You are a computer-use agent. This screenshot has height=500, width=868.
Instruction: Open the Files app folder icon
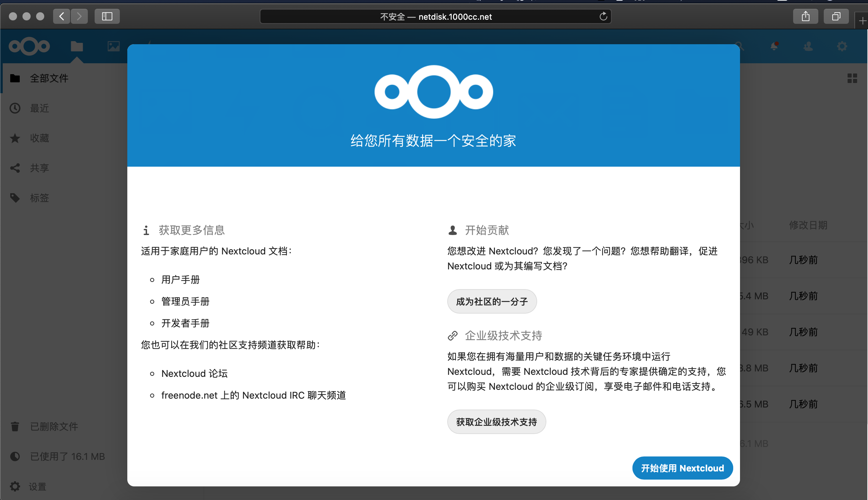pyautogui.click(x=77, y=46)
